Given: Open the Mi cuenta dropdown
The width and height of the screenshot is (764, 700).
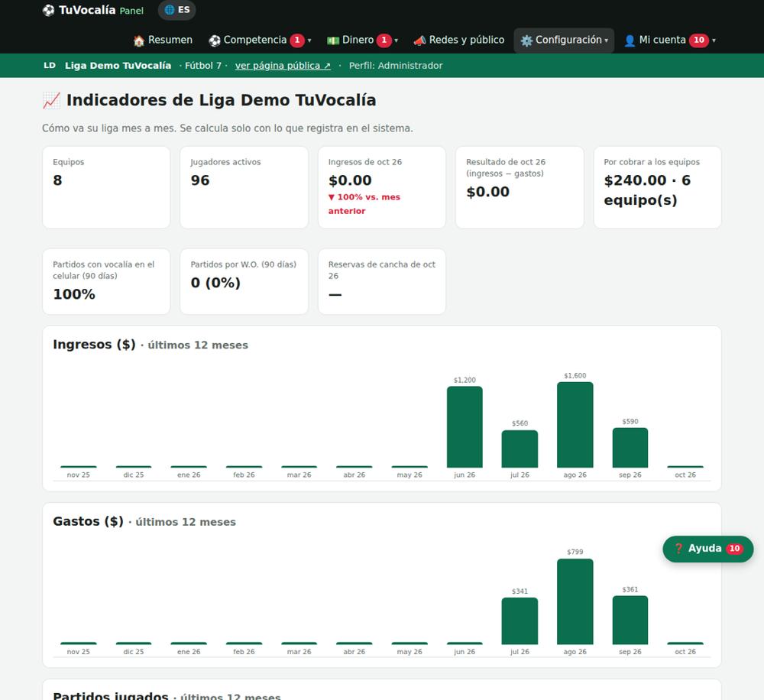Looking at the screenshot, I should [x=669, y=41].
